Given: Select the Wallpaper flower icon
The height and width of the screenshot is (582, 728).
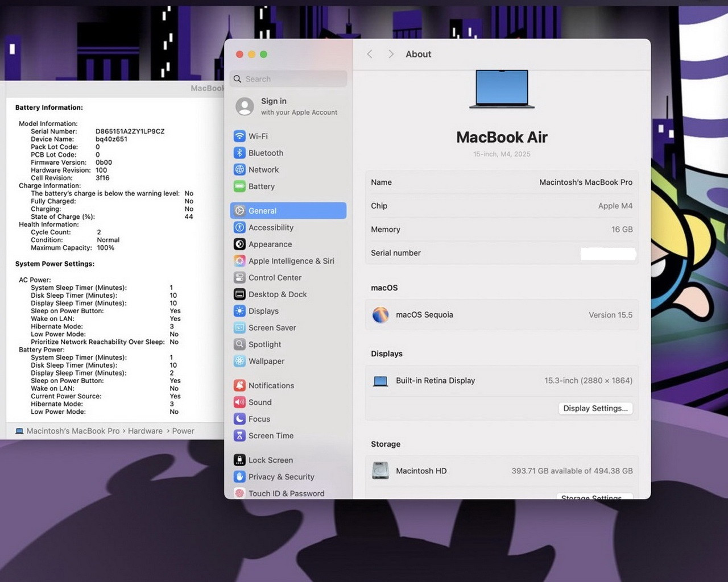Looking at the screenshot, I should 239,361.
